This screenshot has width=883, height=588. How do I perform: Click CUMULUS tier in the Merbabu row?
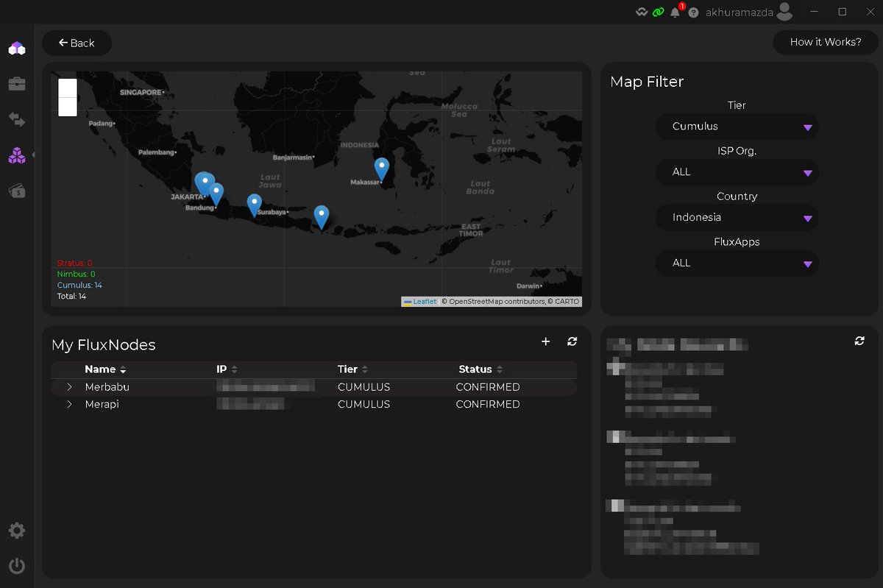click(x=364, y=387)
